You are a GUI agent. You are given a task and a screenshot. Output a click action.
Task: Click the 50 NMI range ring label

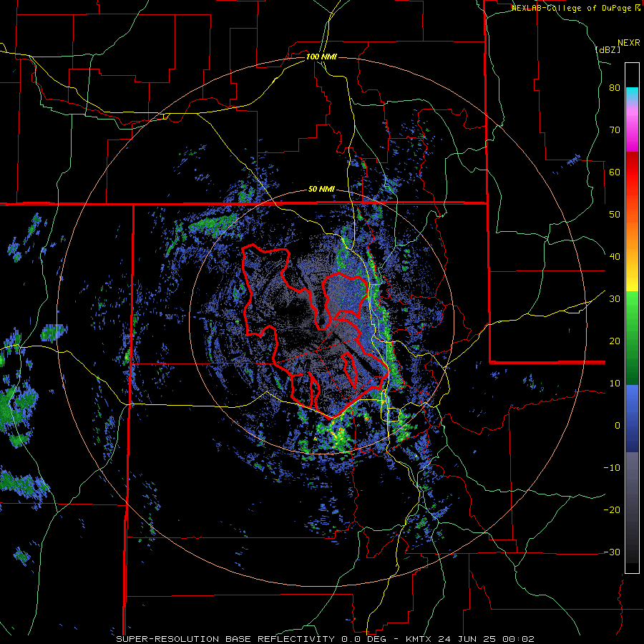click(321, 190)
